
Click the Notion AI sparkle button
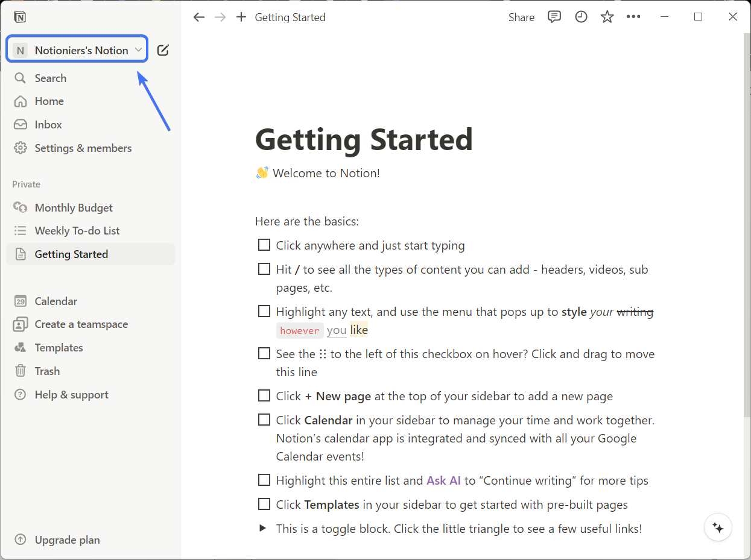pos(718,527)
